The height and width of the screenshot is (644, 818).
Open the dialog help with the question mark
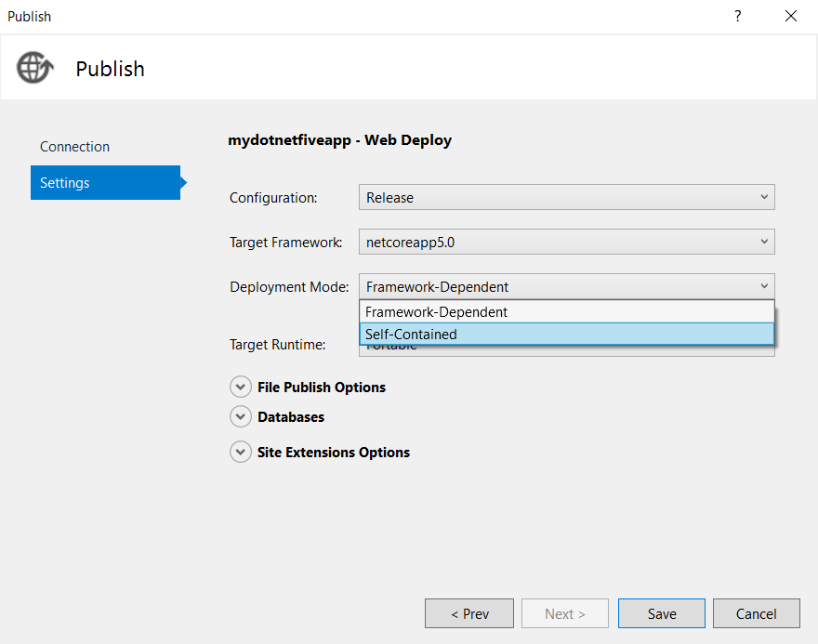[737, 16]
